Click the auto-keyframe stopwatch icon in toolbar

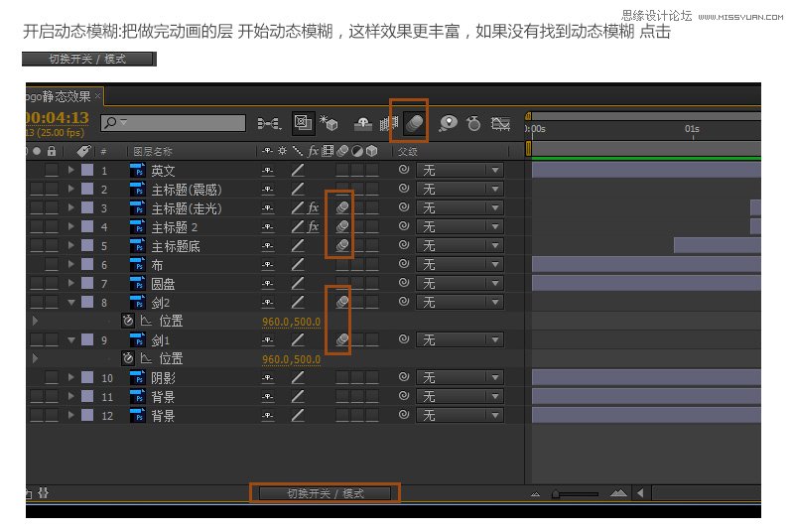point(473,123)
